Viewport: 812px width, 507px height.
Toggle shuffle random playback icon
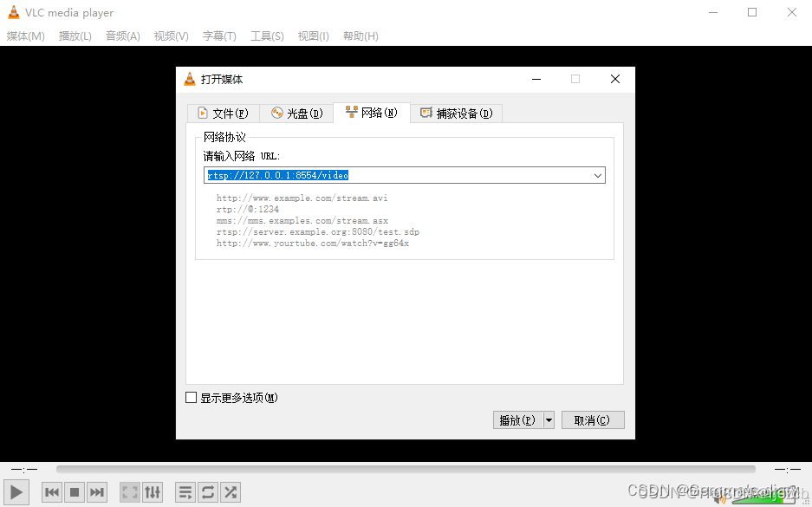click(231, 492)
